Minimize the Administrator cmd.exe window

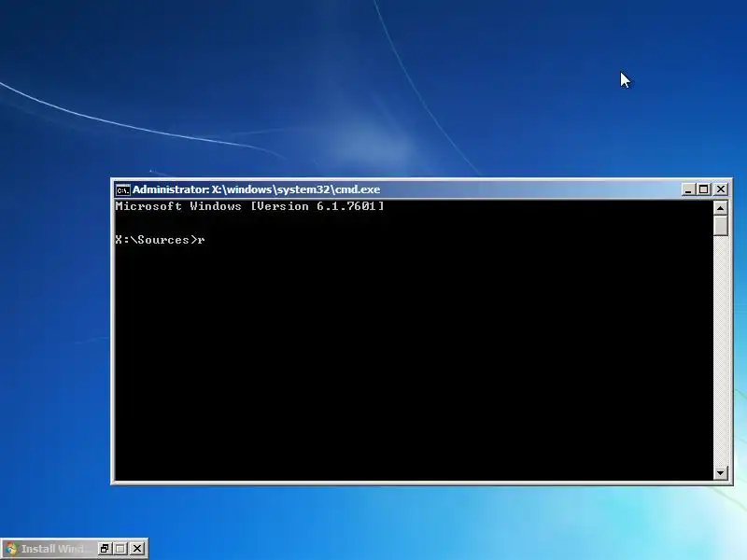[x=687, y=189]
